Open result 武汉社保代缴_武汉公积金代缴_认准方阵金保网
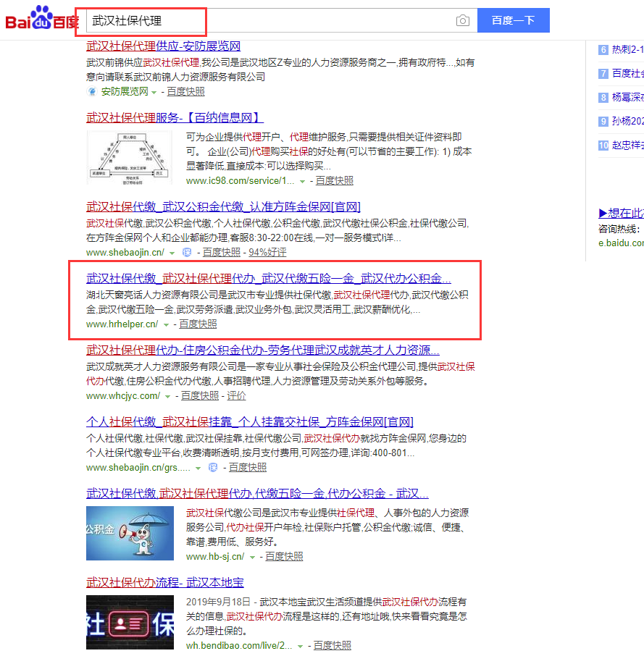The image size is (644, 664). 223,206
